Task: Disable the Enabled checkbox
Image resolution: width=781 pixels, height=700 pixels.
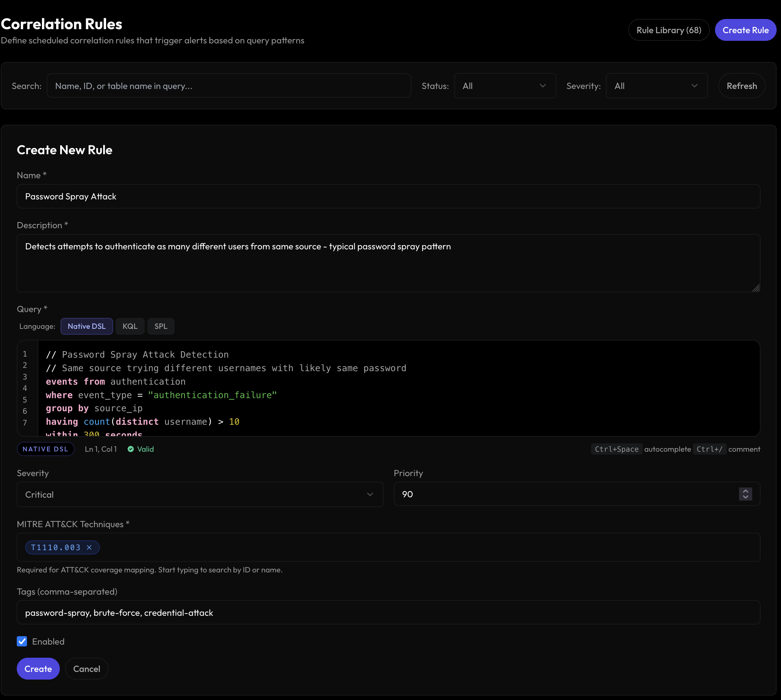Action: click(22, 641)
